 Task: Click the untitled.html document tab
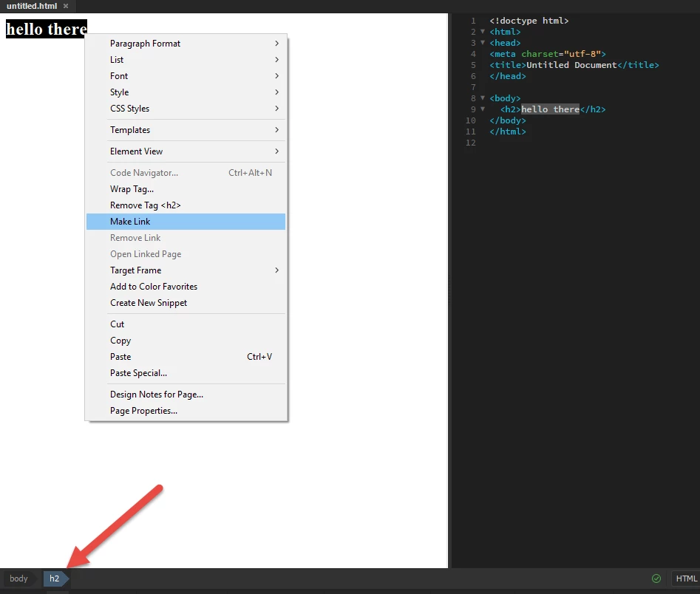32,6
